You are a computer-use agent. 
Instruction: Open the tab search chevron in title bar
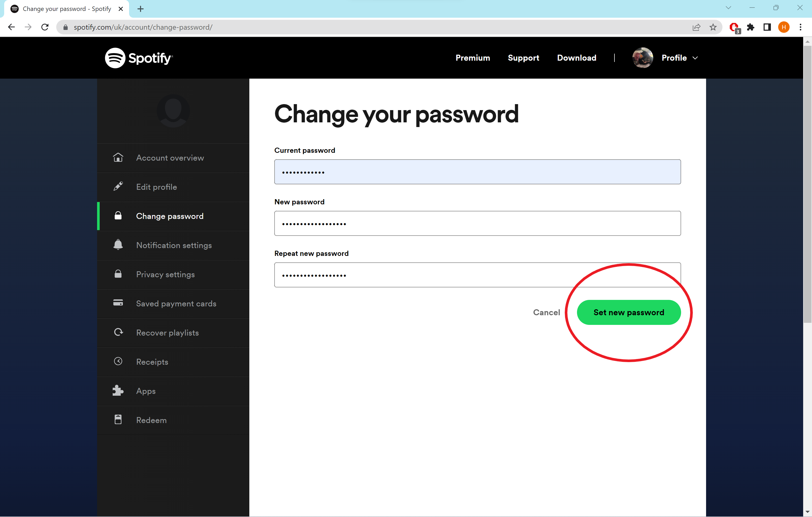(728, 8)
